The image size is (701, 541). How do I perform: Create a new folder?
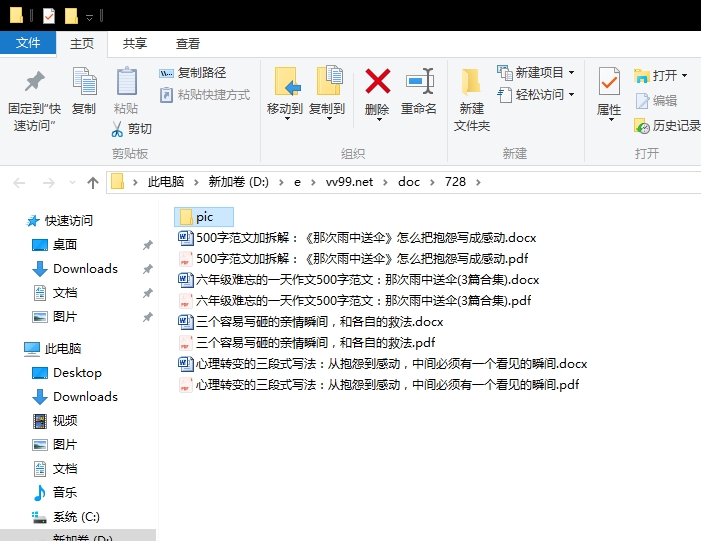click(472, 100)
